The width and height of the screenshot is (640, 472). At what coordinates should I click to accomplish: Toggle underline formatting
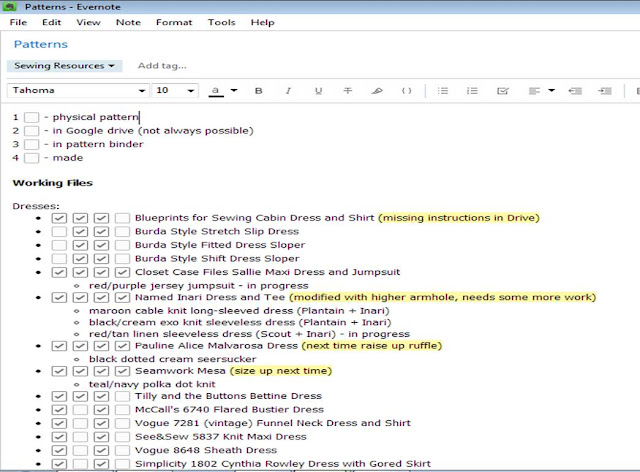(318, 91)
